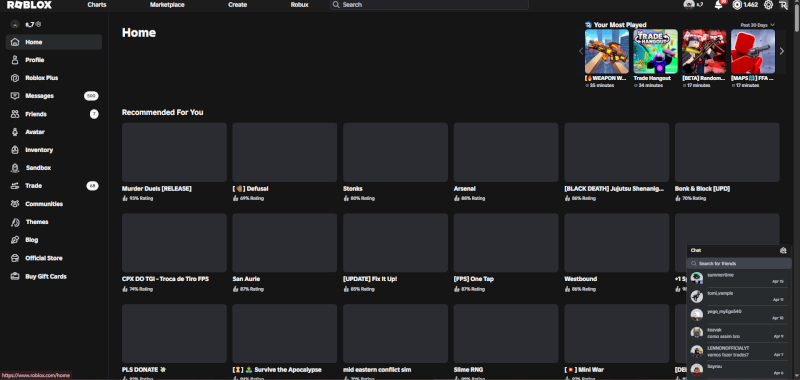The image size is (800, 380).
Task: Click the Blog sidebar icon
Action: [15, 240]
